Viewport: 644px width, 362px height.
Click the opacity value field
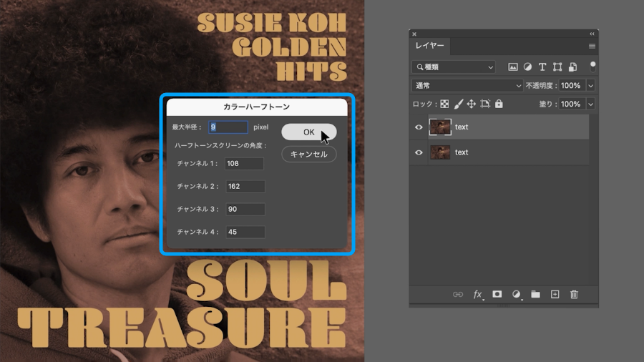[x=572, y=85]
